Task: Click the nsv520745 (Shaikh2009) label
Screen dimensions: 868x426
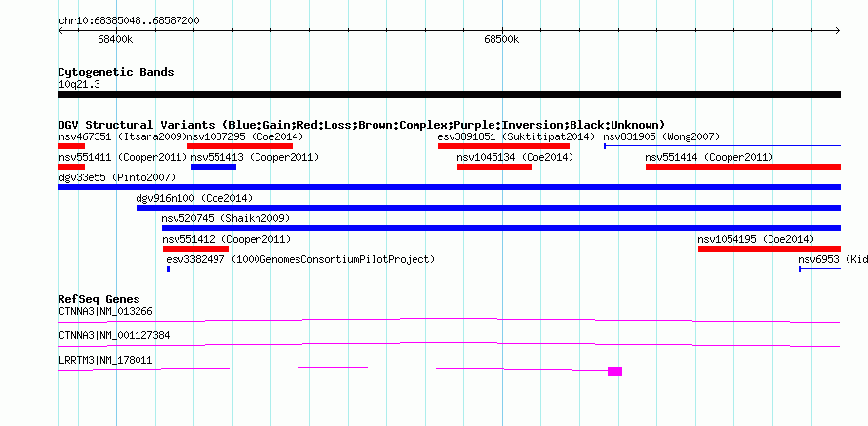Action: click(225, 219)
